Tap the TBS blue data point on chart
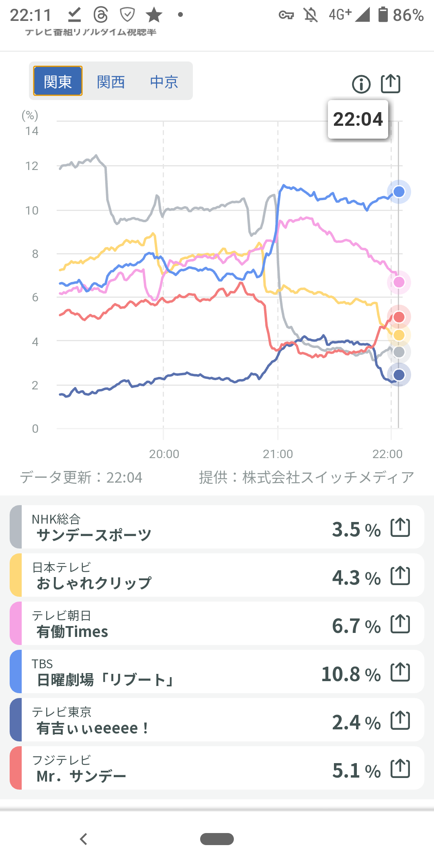434x868 pixels. pyautogui.click(x=399, y=192)
